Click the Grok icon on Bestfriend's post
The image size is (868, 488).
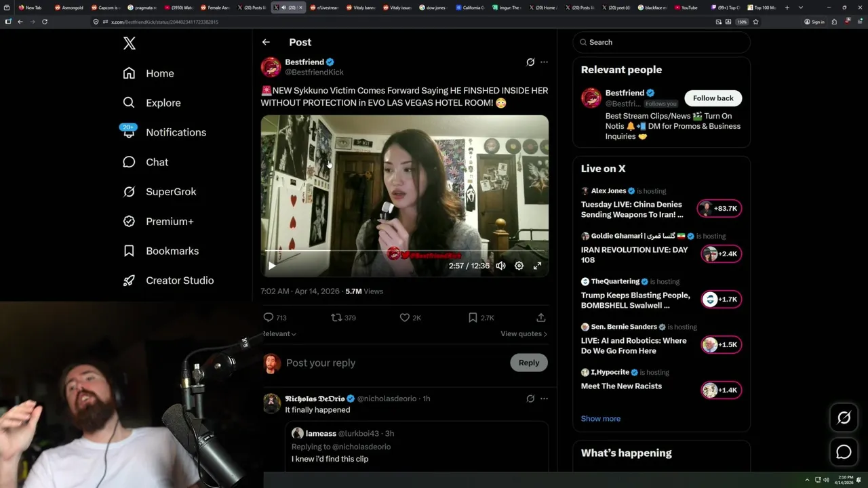coord(530,62)
